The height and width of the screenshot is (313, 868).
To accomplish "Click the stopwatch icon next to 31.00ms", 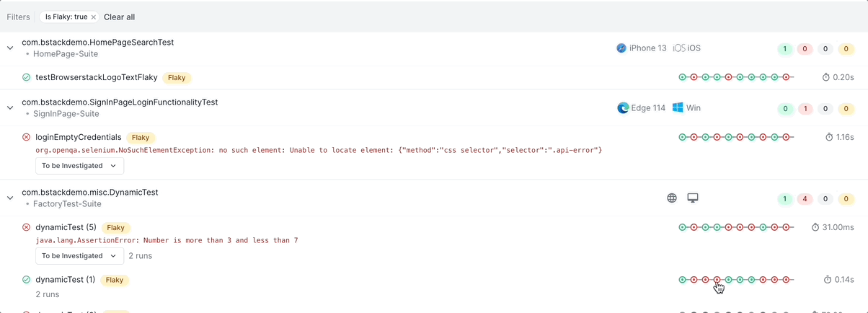I will [815, 227].
